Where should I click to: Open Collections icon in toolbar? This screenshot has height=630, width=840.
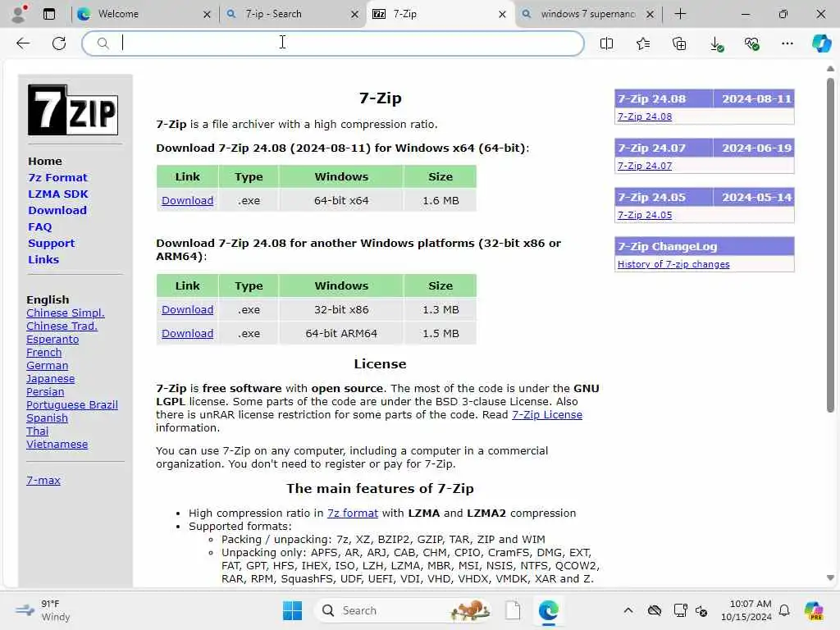coord(679,43)
